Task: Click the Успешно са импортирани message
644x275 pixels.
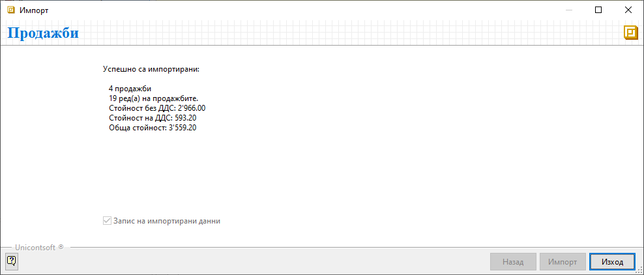Action: point(151,68)
